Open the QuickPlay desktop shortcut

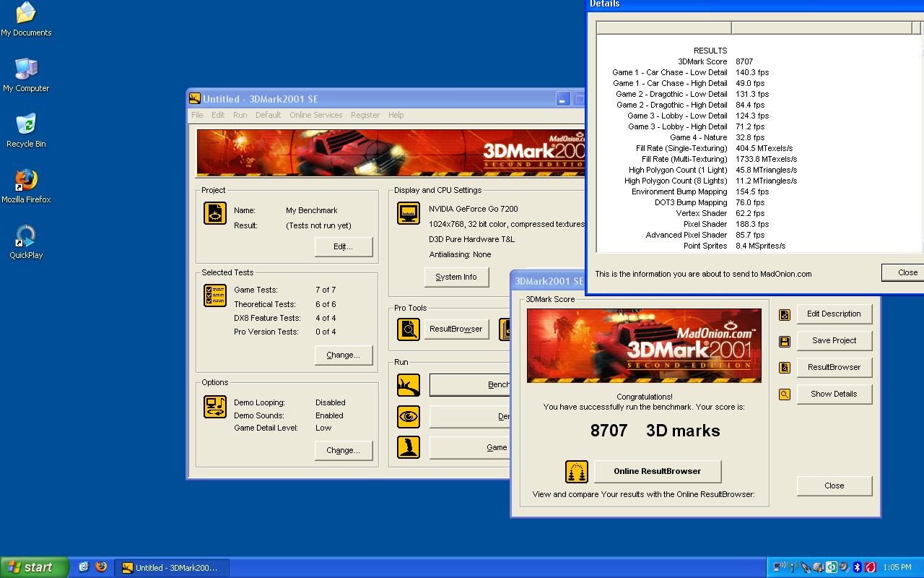[x=26, y=242]
